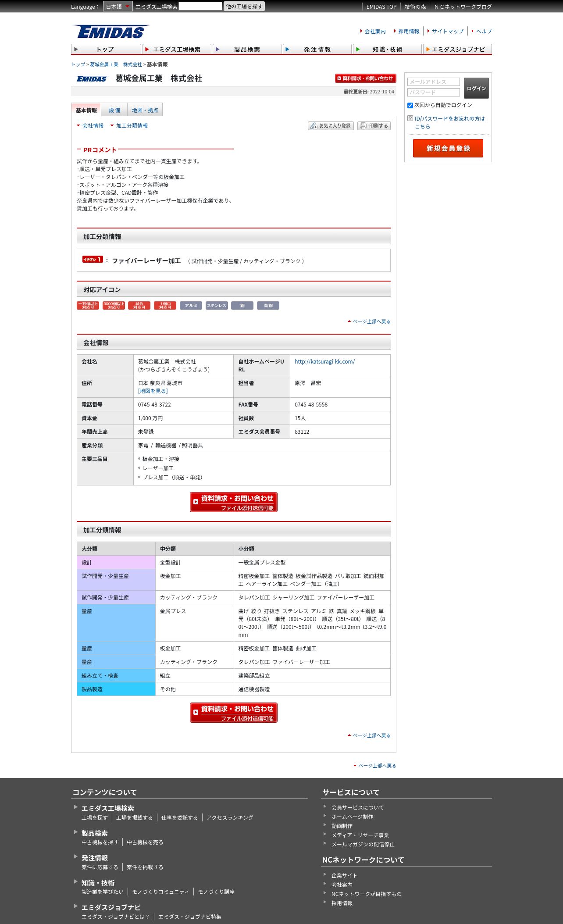Select トップ in main navigation
The width and height of the screenshot is (563, 924).
[x=106, y=49]
